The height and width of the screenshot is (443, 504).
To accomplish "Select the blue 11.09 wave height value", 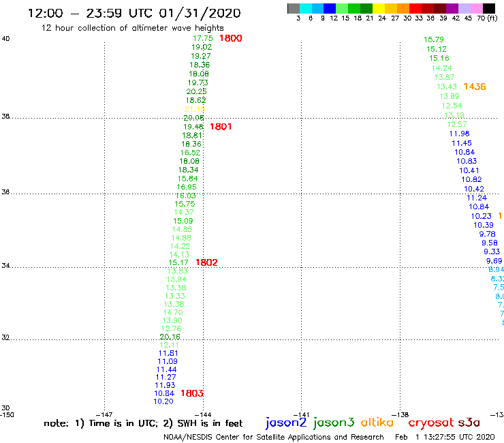I will (x=168, y=362).
